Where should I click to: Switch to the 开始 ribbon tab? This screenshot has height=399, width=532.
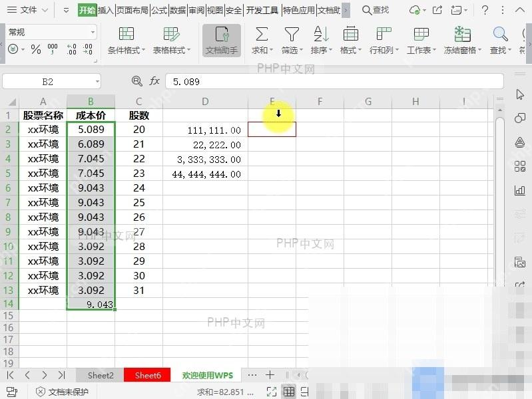tap(87, 10)
